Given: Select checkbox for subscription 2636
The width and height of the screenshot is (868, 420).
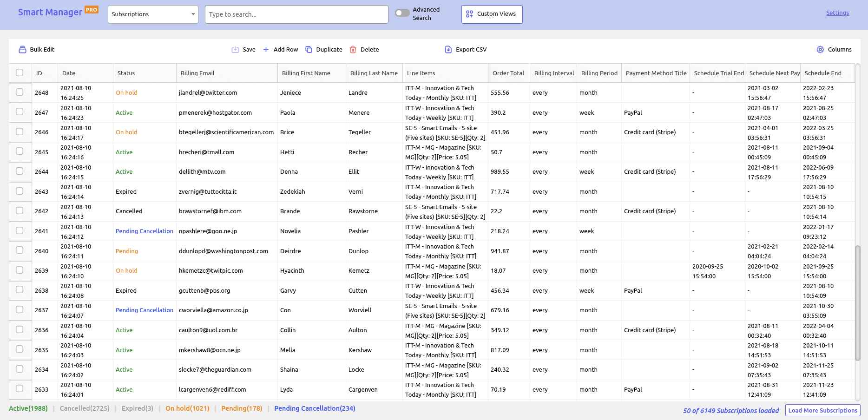Looking at the screenshot, I should pos(20,329).
